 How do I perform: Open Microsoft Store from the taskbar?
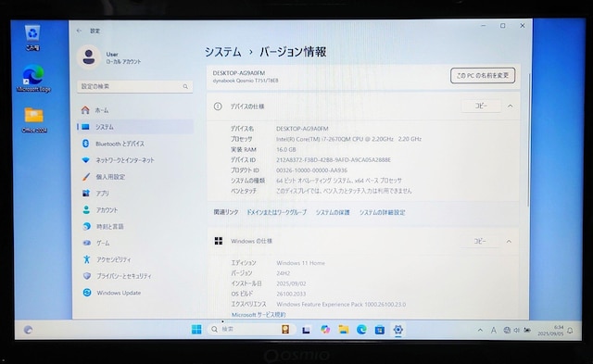[380, 330]
